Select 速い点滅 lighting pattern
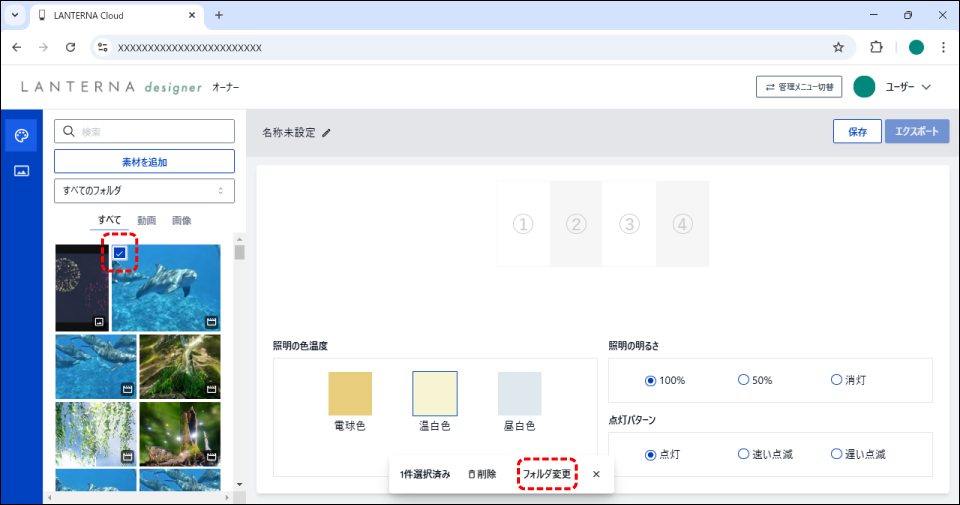This screenshot has width=960, height=505. [743, 454]
